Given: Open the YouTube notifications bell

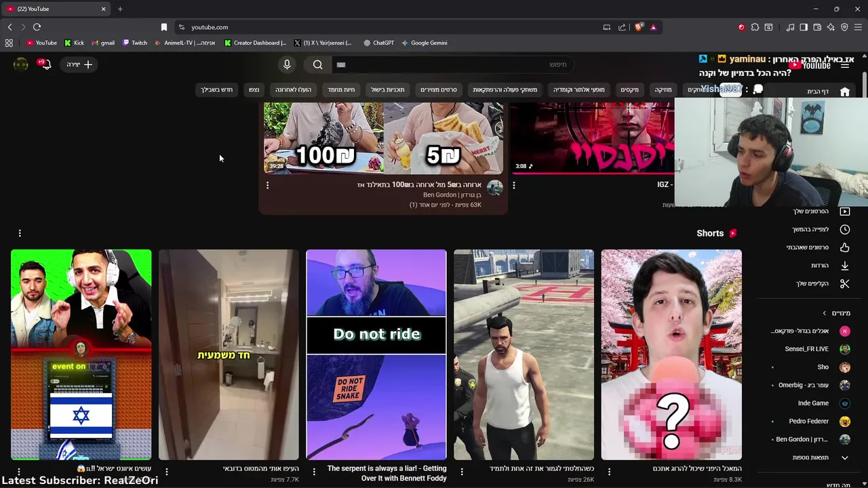Looking at the screenshot, I should pos(46,64).
